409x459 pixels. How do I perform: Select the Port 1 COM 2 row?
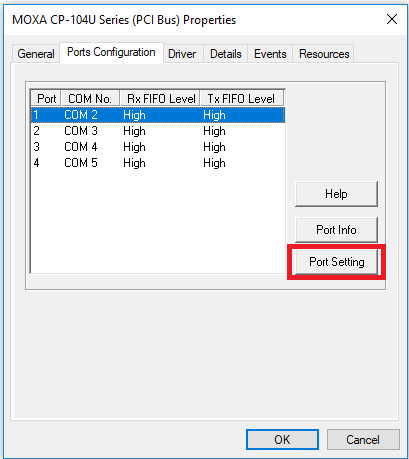point(158,115)
